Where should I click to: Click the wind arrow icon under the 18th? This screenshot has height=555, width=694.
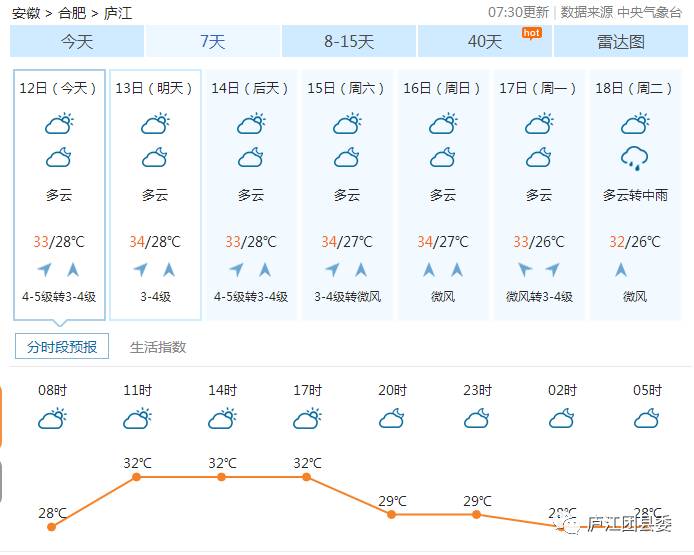[x=621, y=270]
